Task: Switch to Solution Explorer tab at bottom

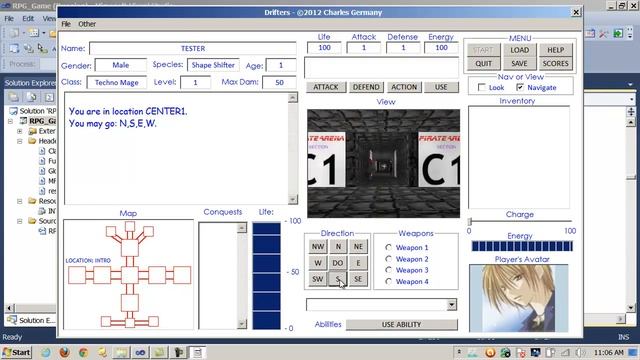Action: tap(31, 320)
